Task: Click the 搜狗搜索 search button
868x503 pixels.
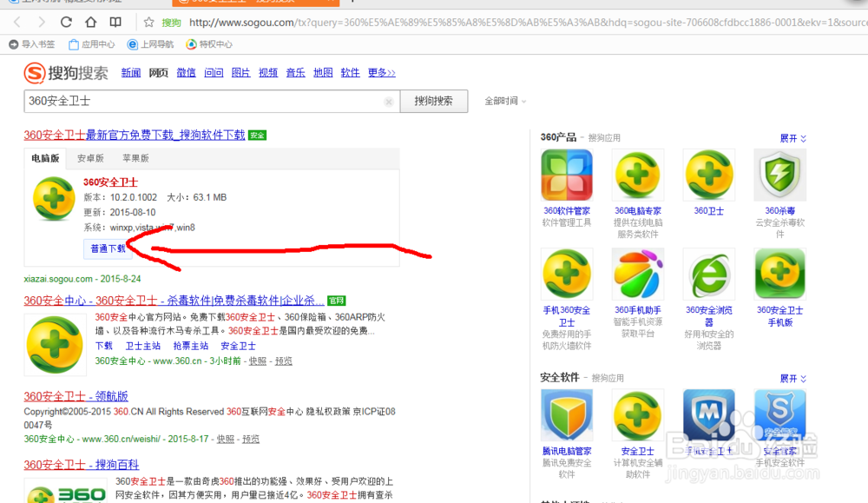Action: (434, 102)
